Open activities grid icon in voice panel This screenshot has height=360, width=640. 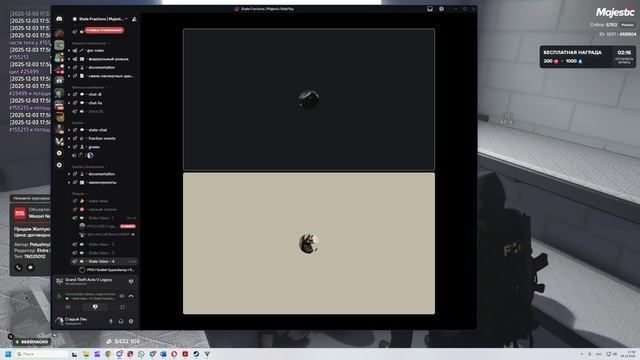[122, 307]
